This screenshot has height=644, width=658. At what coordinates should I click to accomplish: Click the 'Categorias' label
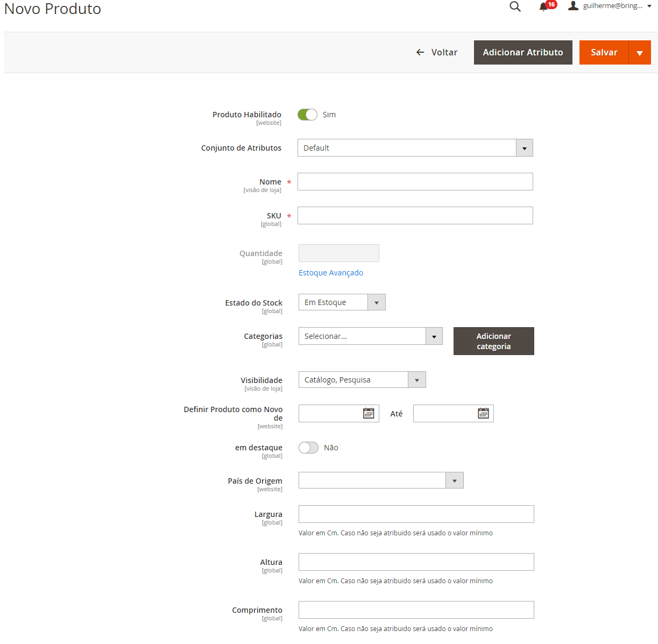[263, 336]
